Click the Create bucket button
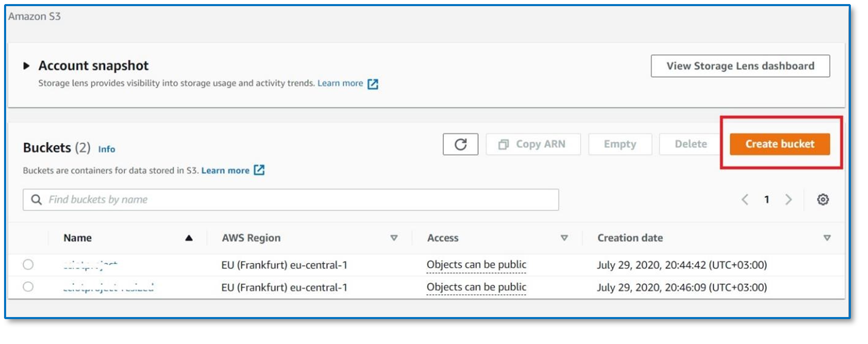This screenshot has width=868, height=344. pos(780,144)
